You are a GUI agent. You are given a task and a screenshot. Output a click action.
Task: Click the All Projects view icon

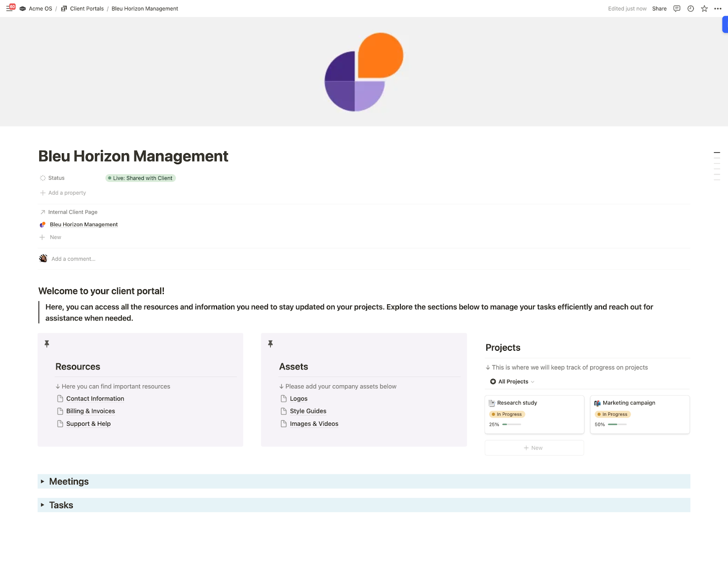[493, 382]
